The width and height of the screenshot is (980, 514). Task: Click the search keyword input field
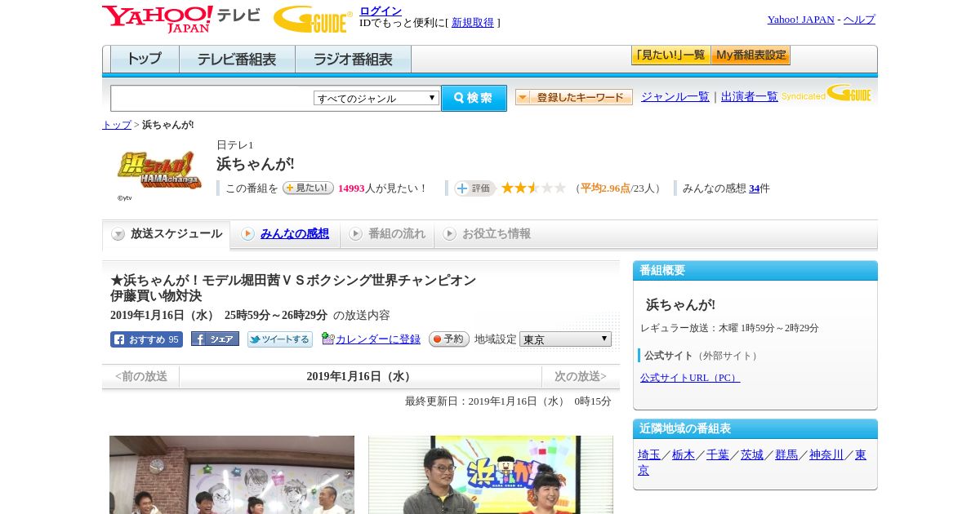(212, 98)
